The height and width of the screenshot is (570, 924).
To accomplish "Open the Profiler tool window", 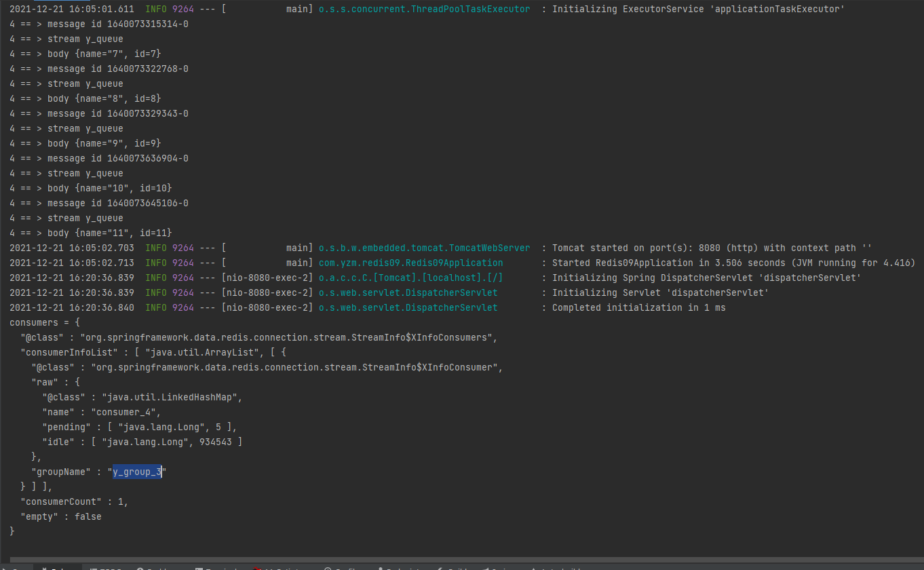I will click(x=346, y=567).
